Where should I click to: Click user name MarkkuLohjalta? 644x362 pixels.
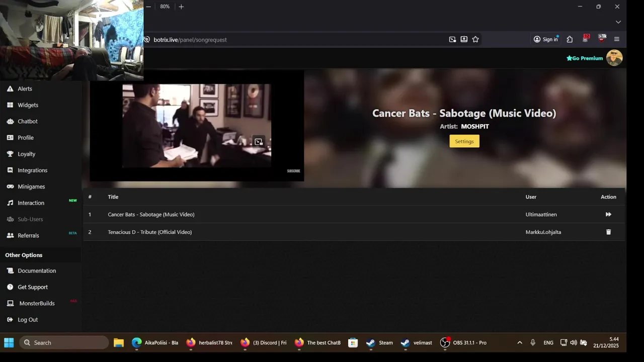click(543, 232)
